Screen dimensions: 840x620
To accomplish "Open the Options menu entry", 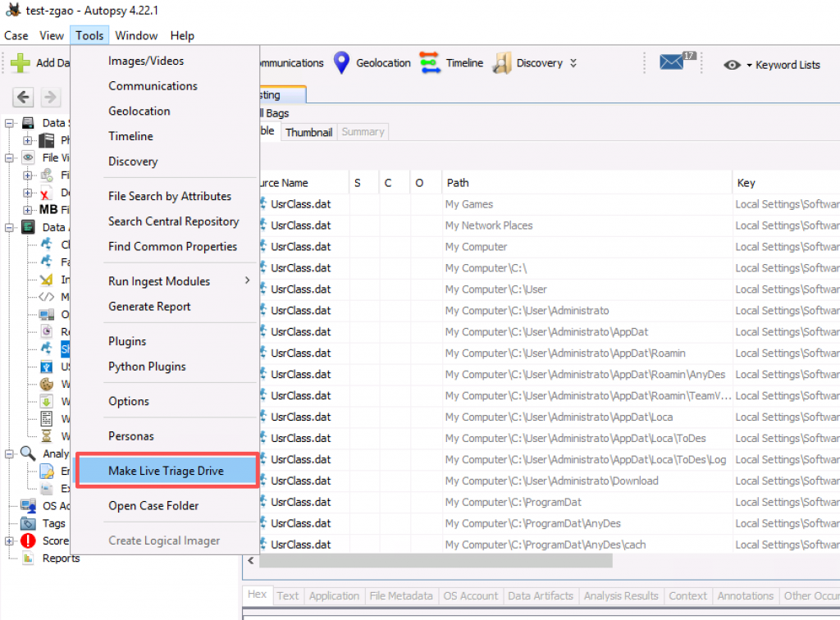I will (x=129, y=402).
